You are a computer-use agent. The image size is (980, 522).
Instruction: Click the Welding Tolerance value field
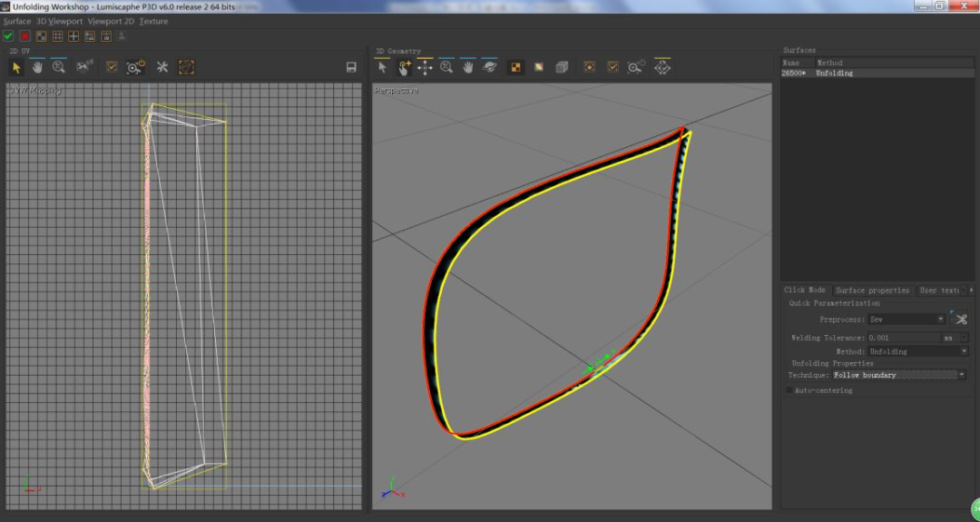click(x=902, y=338)
